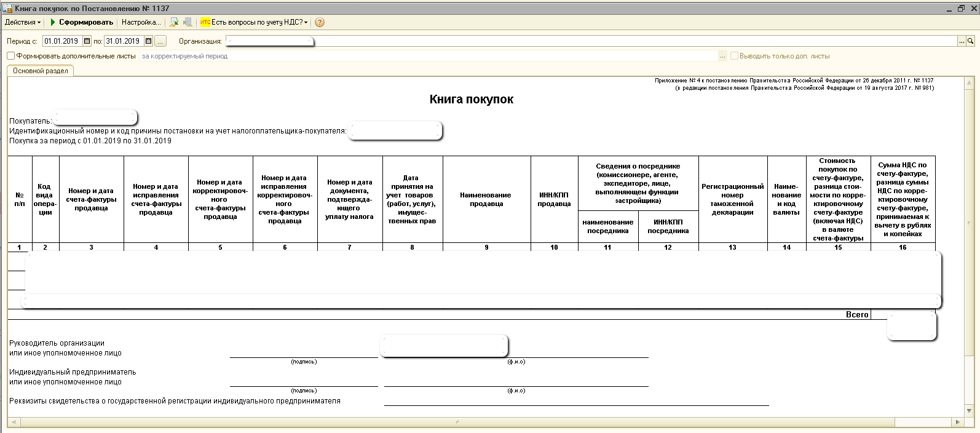Enable Формировать дополнительные листы checkbox
The width and height of the screenshot is (980, 433).
click(10, 56)
